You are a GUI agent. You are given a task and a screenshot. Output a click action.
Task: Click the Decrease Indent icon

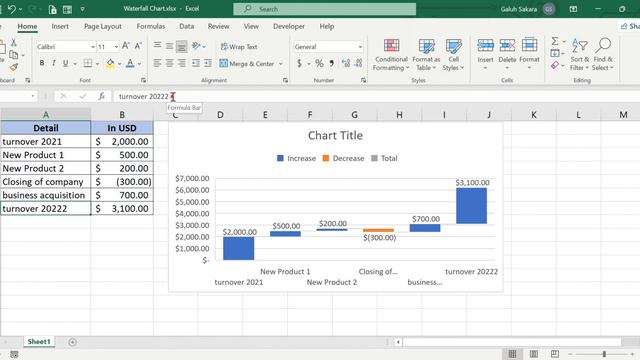click(x=196, y=63)
